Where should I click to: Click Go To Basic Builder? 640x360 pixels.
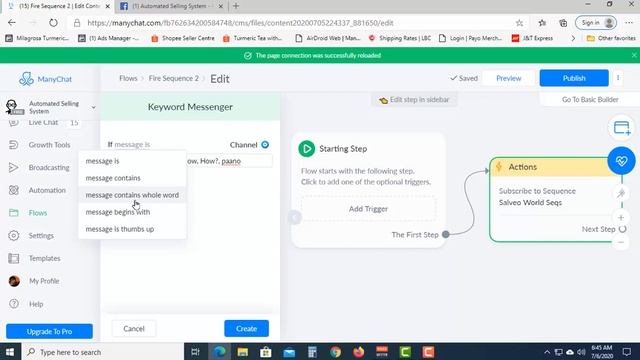[x=590, y=100]
